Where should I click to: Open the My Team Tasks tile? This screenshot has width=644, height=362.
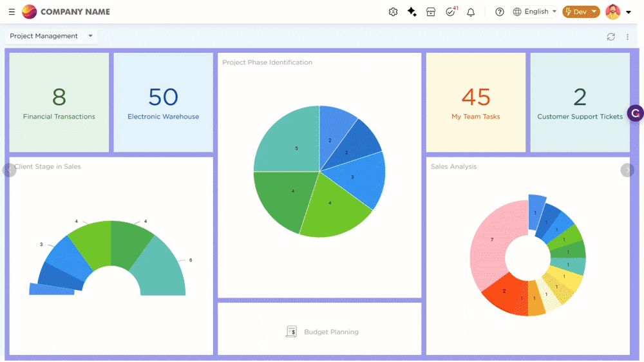coord(476,102)
